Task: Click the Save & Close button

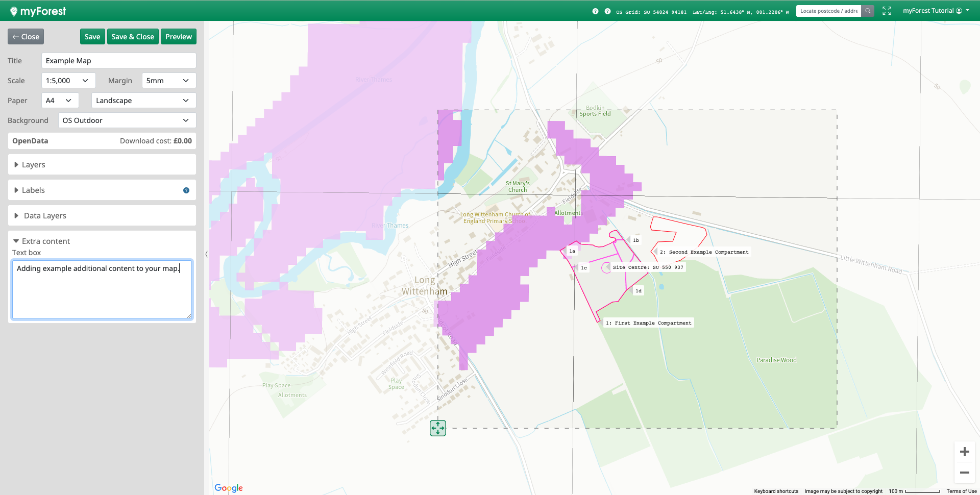Action: click(x=133, y=37)
